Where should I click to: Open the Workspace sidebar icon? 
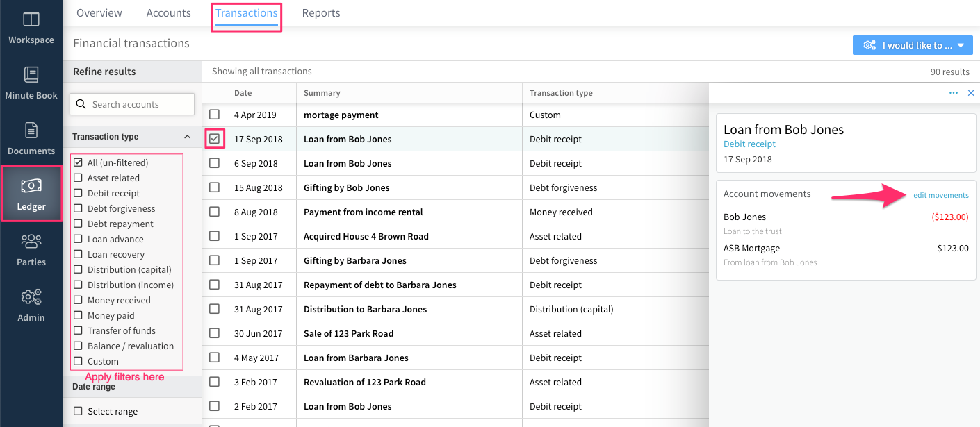coord(31,21)
